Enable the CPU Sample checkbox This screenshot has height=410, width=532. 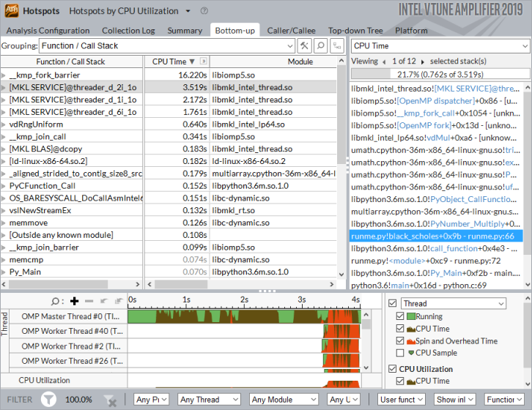tap(400, 353)
